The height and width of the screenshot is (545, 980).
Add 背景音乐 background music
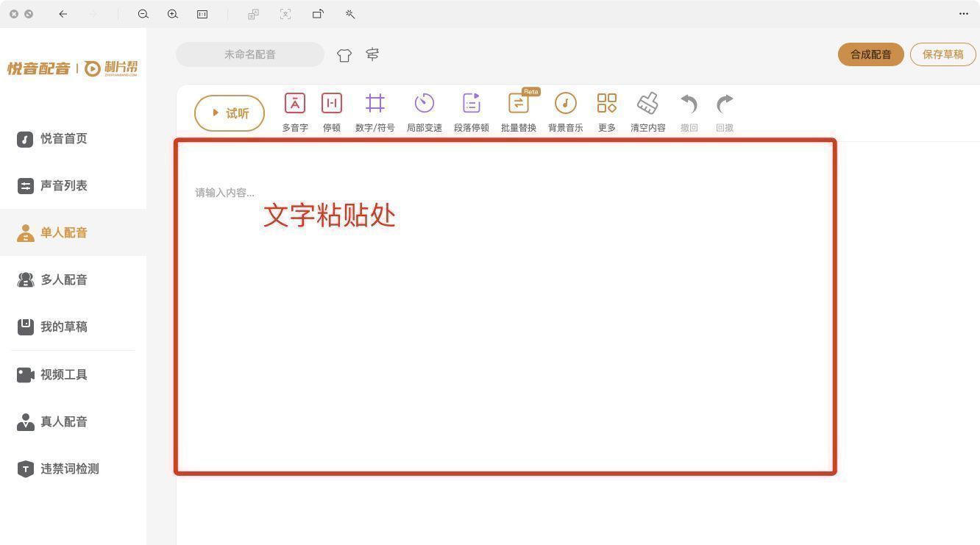[565, 110]
